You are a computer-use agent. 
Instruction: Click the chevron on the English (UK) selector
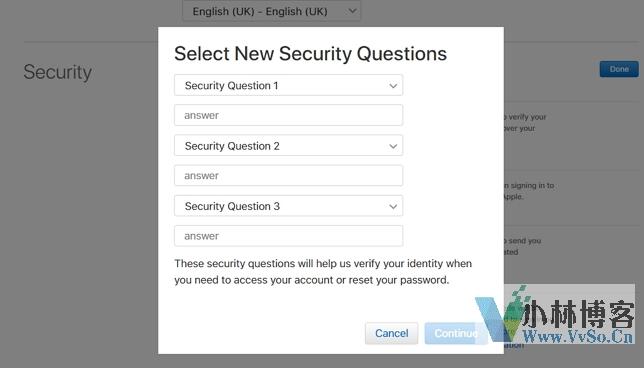352,11
